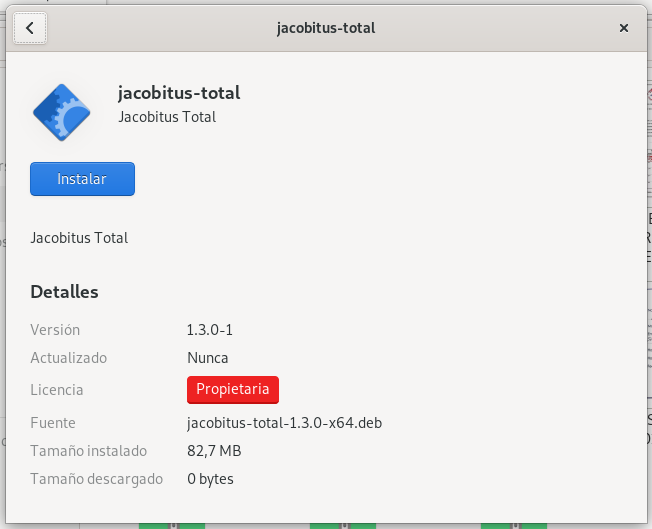Click the Versión label

pyautogui.click(x=55, y=330)
